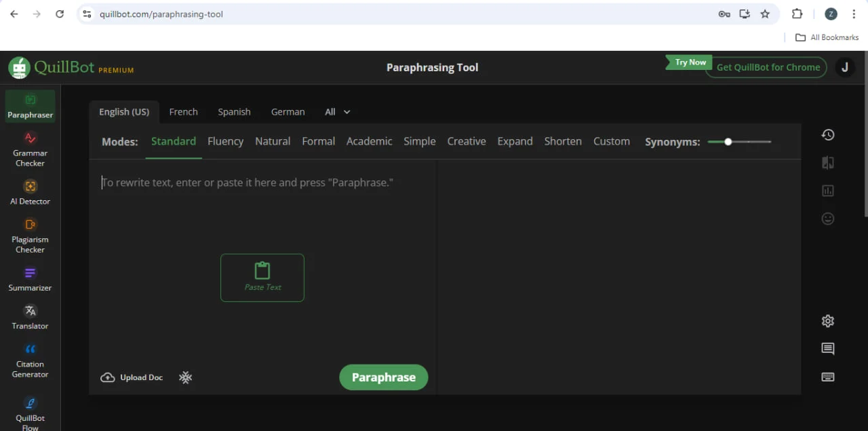Open the Grammar Checker tool
Image resolution: width=868 pixels, height=431 pixels.
coord(30,149)
